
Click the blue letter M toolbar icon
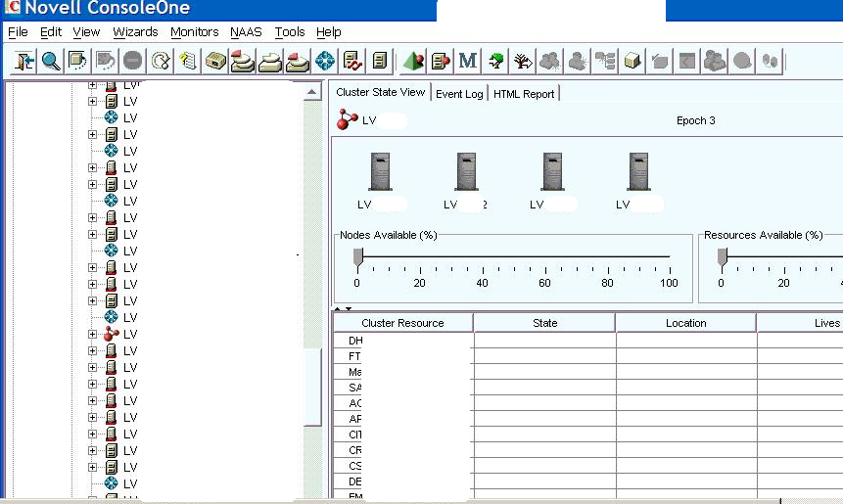click(468, 61)
